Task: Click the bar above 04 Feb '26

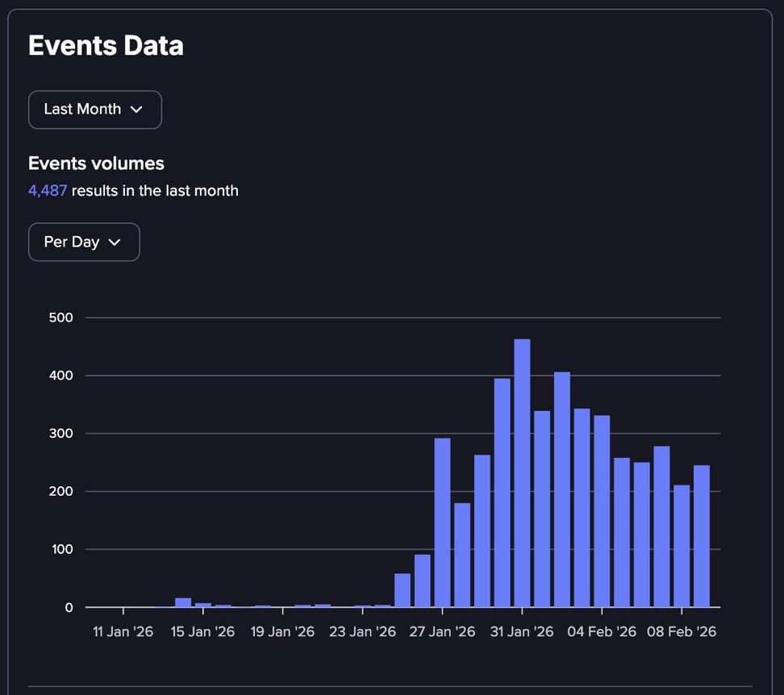Action: coord(601,508)
